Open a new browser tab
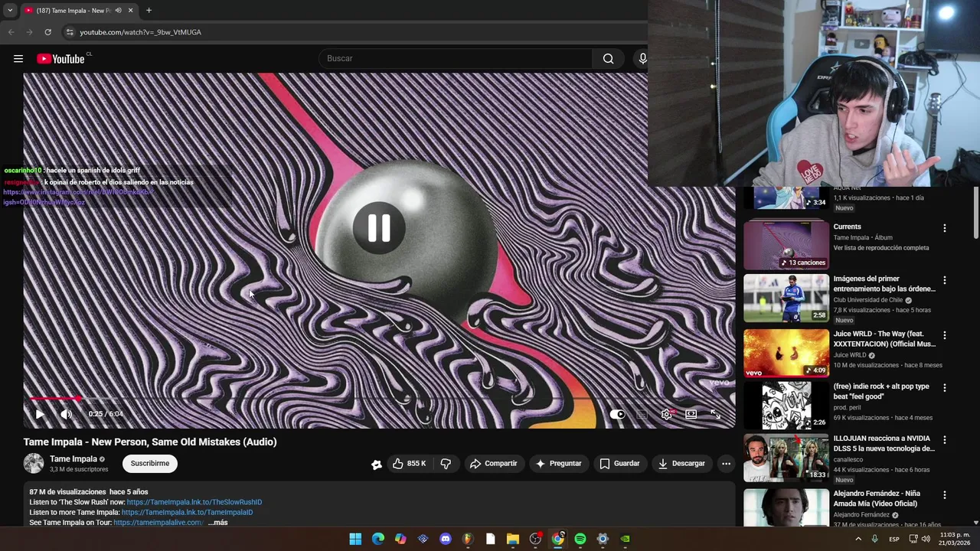Image resolution: width=980 pixels, height=551 pixels. click(149, 11)
